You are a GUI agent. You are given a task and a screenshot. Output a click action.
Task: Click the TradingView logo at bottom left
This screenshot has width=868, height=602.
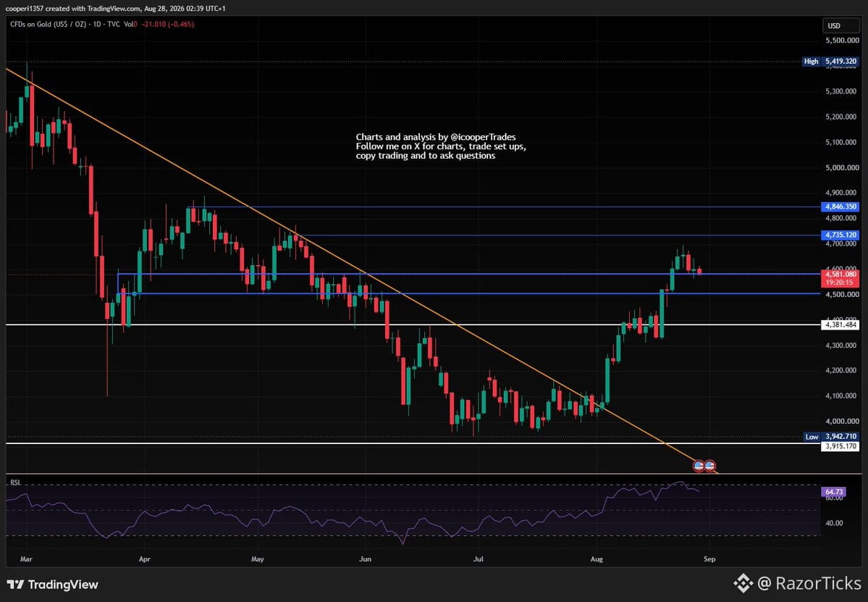[x=53, y=585]
